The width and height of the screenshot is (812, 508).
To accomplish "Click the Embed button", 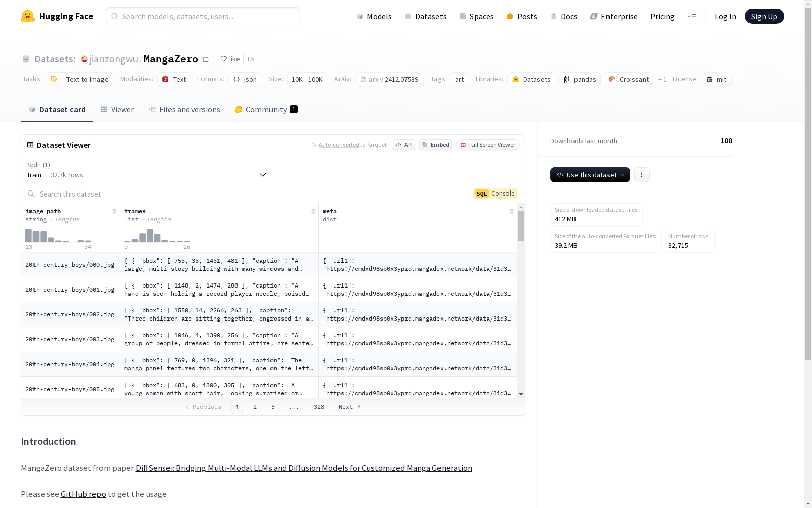I will [x=435, y=145].
